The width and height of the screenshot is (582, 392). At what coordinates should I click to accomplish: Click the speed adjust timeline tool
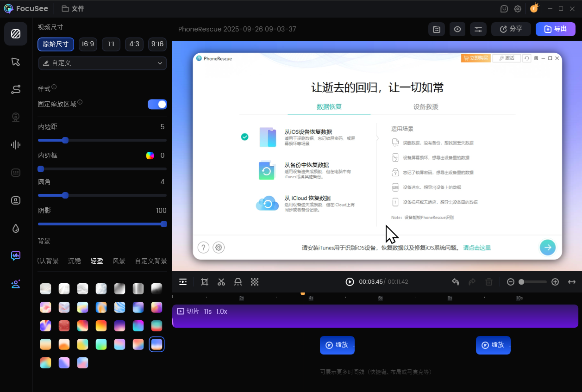(238, 282)
